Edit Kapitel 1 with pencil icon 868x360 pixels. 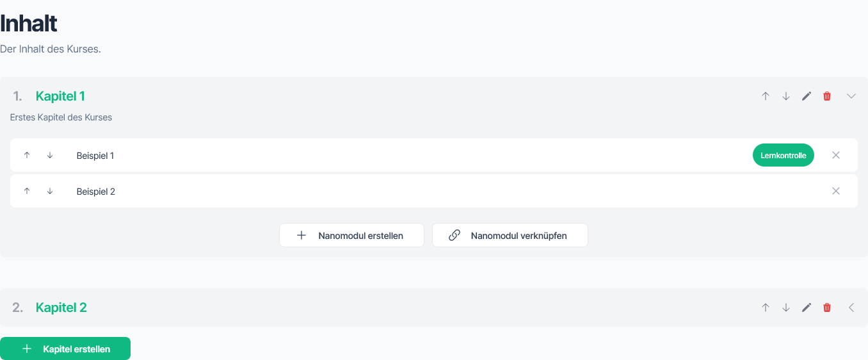(807, 96)
